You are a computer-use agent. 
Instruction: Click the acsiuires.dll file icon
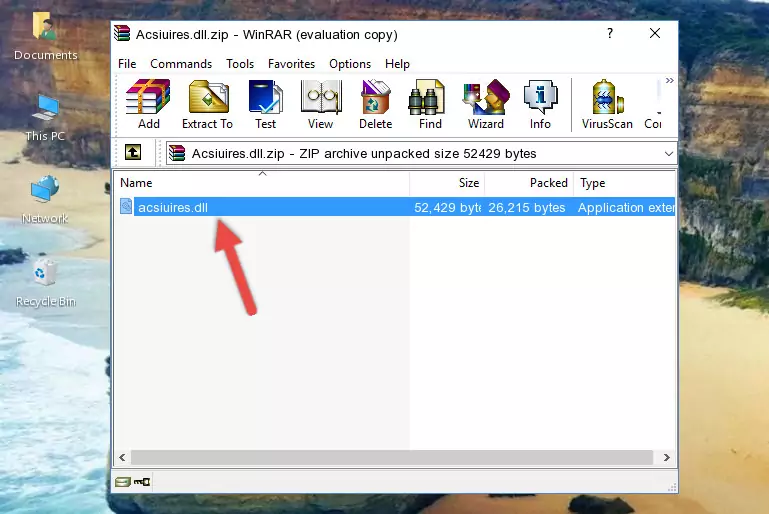(x=126, y=206)
